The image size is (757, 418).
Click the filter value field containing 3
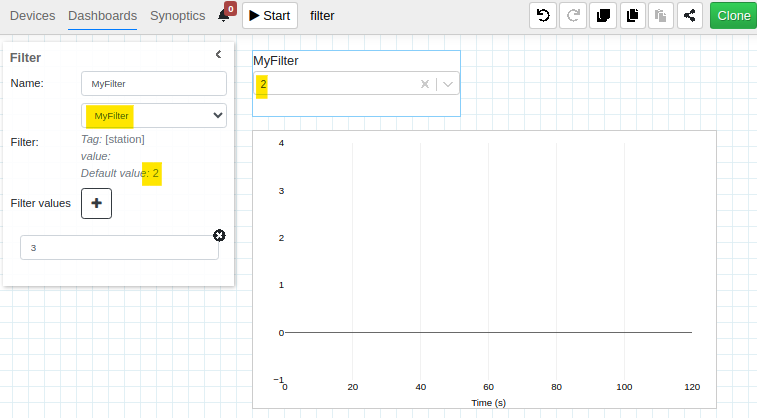click(119, 248)
